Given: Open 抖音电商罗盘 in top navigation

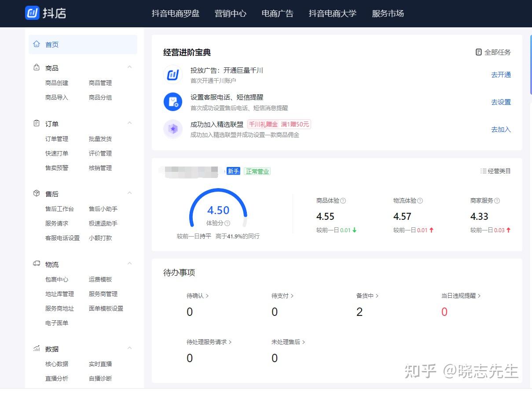Looking at the screenshot, I should click(176, 14).
